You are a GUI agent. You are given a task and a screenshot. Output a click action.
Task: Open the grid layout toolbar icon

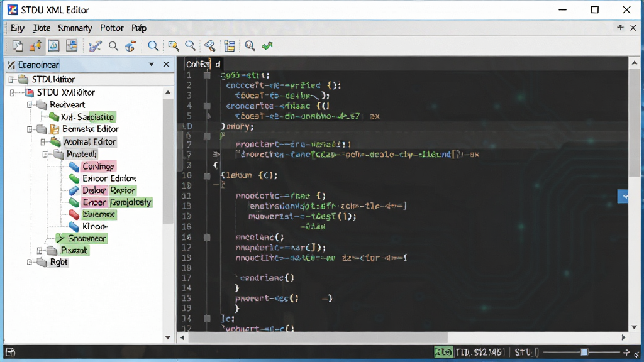tap(72, 45)
